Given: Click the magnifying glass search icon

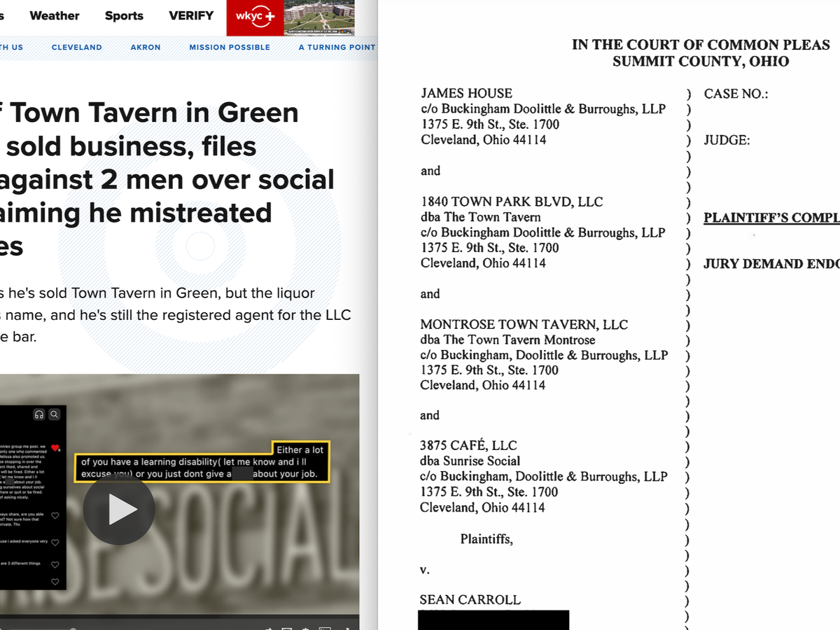Looking at the screenshot, I should pyautogui.click(x=54, y=414).
